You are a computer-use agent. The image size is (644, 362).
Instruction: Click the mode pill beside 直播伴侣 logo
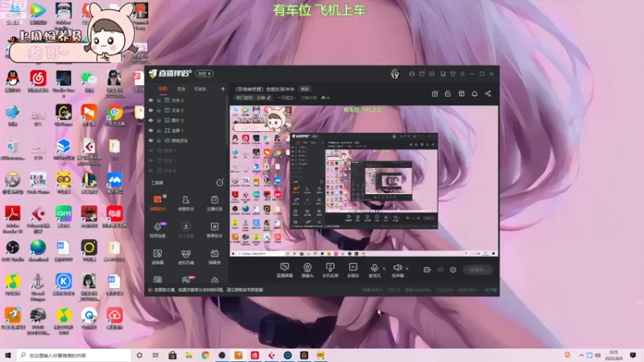coord(204,73)
